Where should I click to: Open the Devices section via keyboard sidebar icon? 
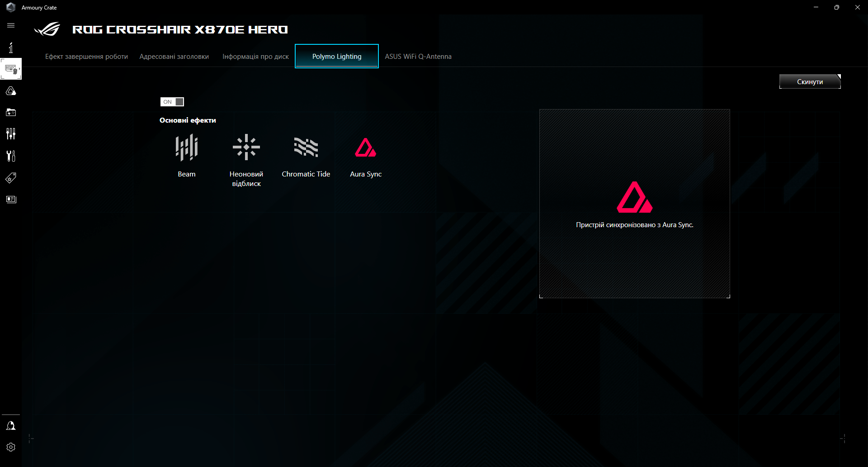click(11, 68)
